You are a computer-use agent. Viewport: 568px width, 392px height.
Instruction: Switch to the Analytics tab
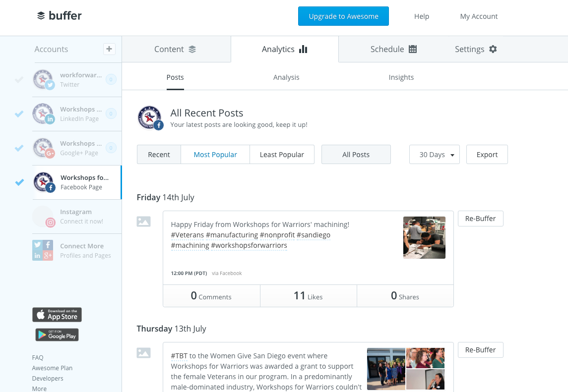[285, 49]
